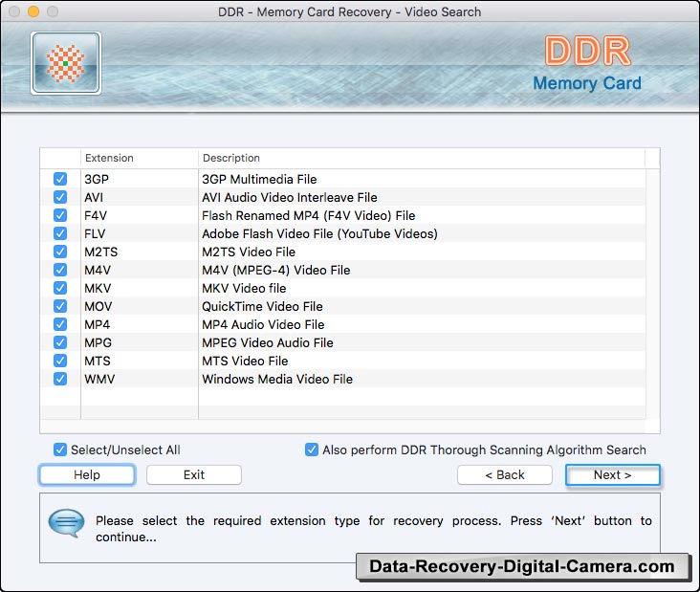Select the QuickTime Video File description

tap(262, 306)
